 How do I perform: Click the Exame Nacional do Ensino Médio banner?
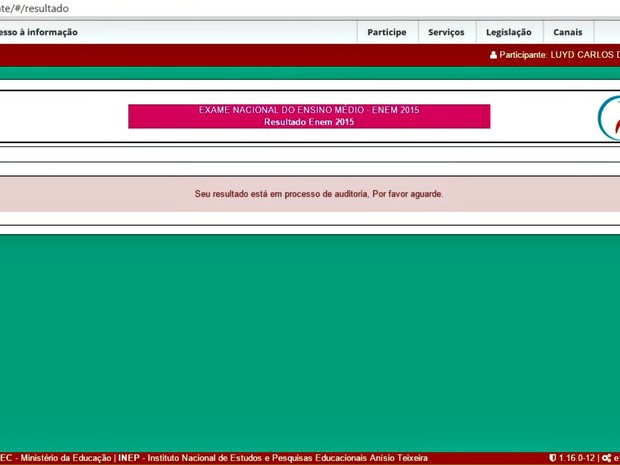coord(309,110)
